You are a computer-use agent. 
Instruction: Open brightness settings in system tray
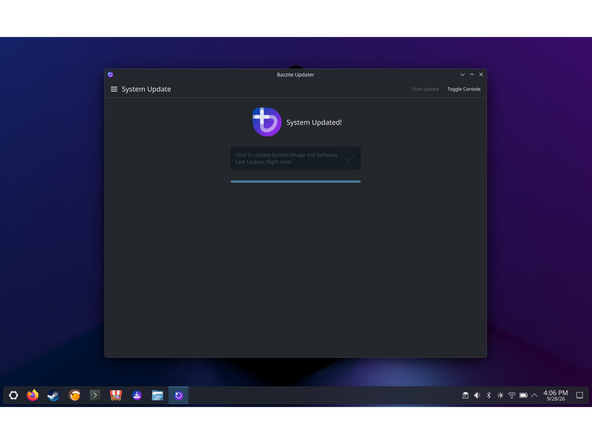click(500, 395)
